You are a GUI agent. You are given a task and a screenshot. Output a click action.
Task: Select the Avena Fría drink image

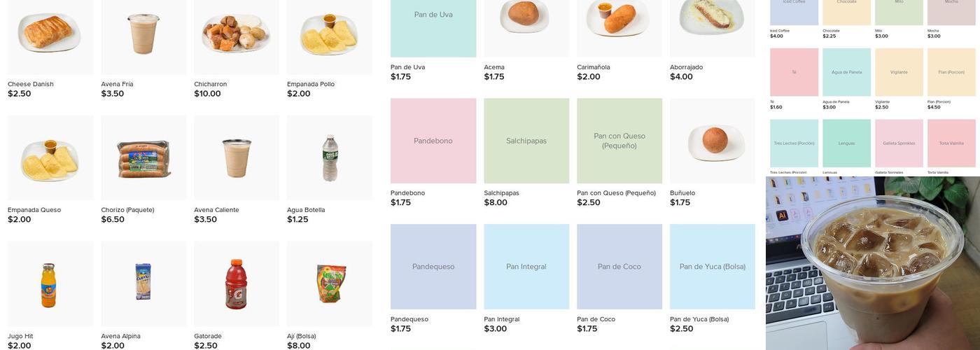(143, 34)
